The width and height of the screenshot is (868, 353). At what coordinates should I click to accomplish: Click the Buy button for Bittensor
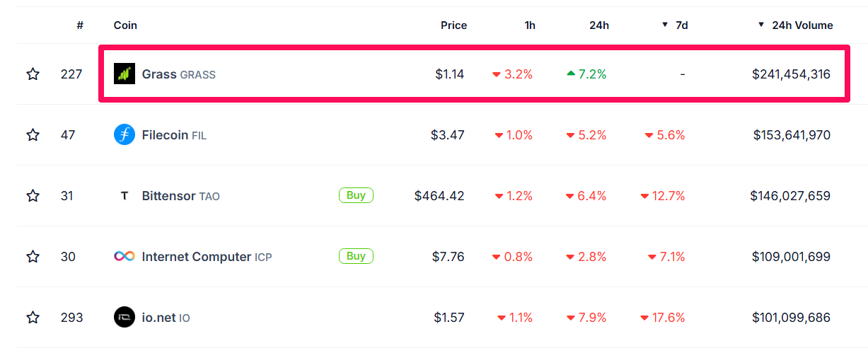[356, 195]
